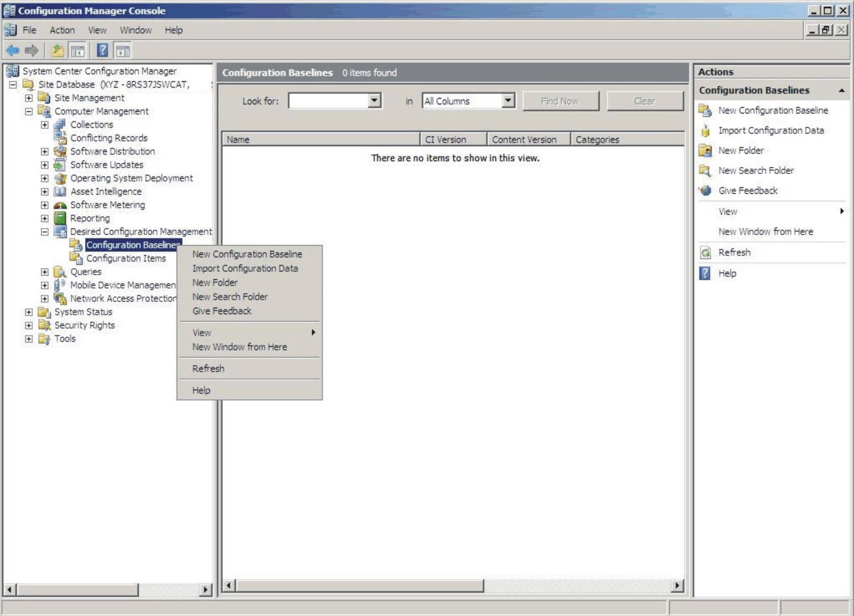Open View submenu in context menu
Image resolution: width=854 pixels, height=616 pixels.
pyautogui.click(x=250, y=333)
